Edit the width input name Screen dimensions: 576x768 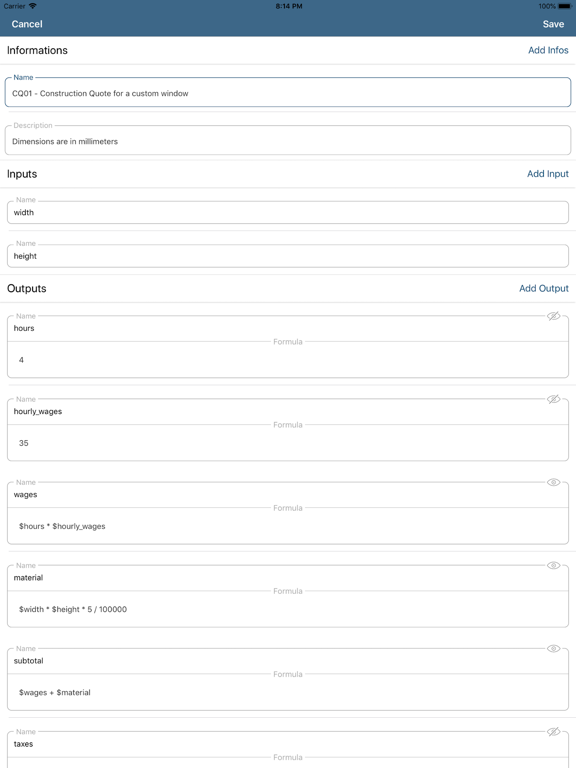(x=288, y=213)
